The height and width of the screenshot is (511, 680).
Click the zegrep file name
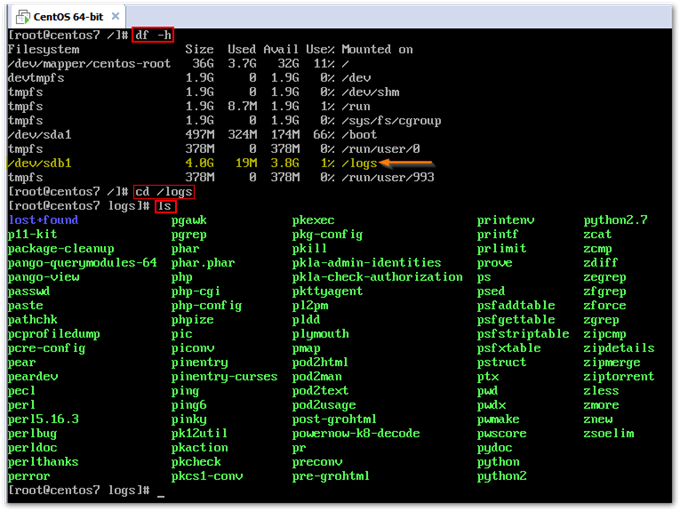[605, 277]
